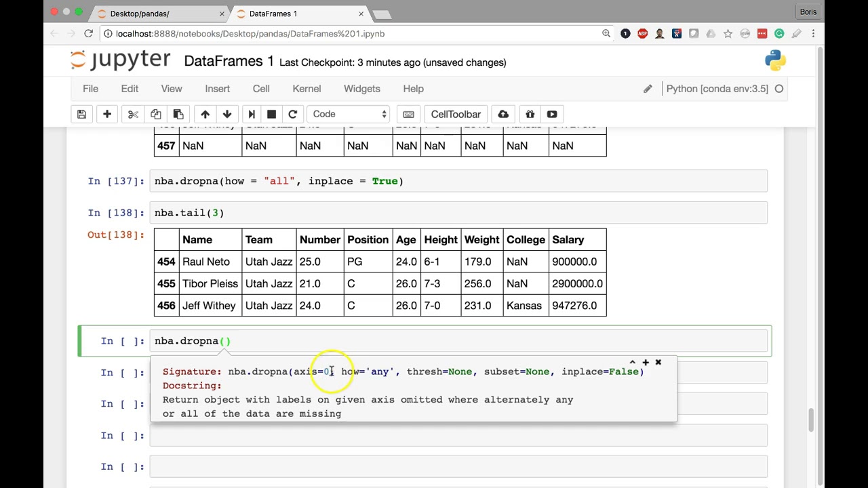Screen dimensions: 868x488
Task: Switch to the Desktop/pandas/ browser tab
Action: pyautogui.click(x=159, y=14)
